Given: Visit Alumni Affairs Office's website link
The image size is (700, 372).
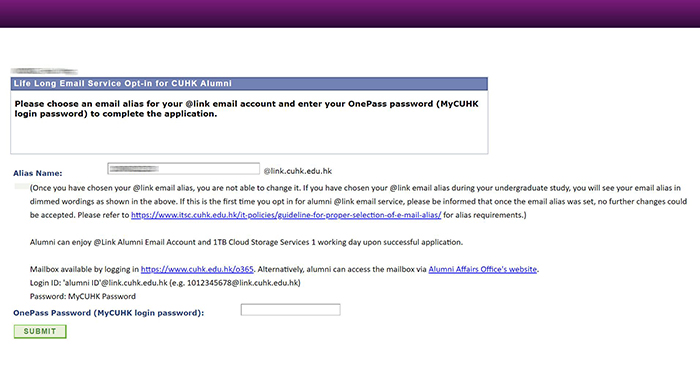Looking at the screenshot, I should (x=483, y=269).
